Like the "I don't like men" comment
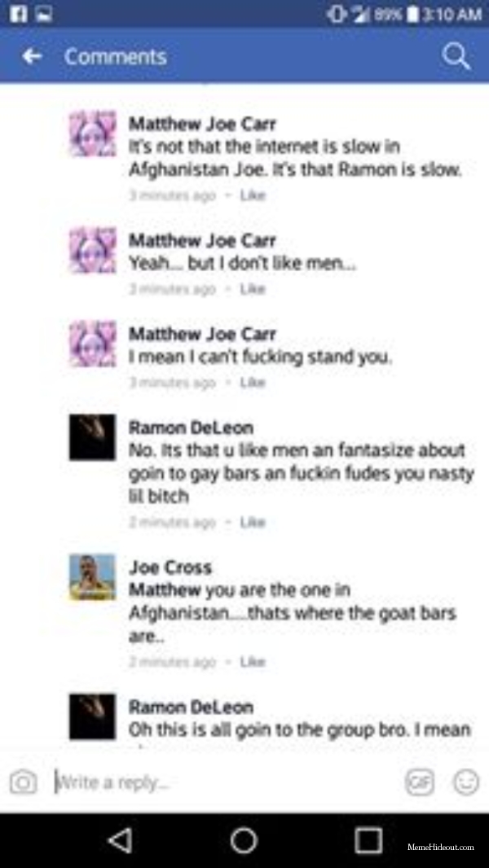489x868 pixels. [253, 289]
